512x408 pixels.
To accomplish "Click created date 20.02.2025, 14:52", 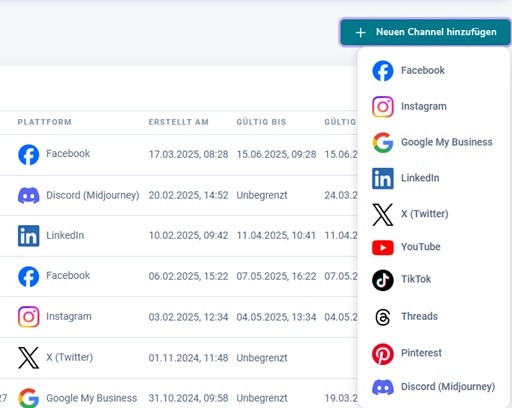I will (x=188, y=195).
